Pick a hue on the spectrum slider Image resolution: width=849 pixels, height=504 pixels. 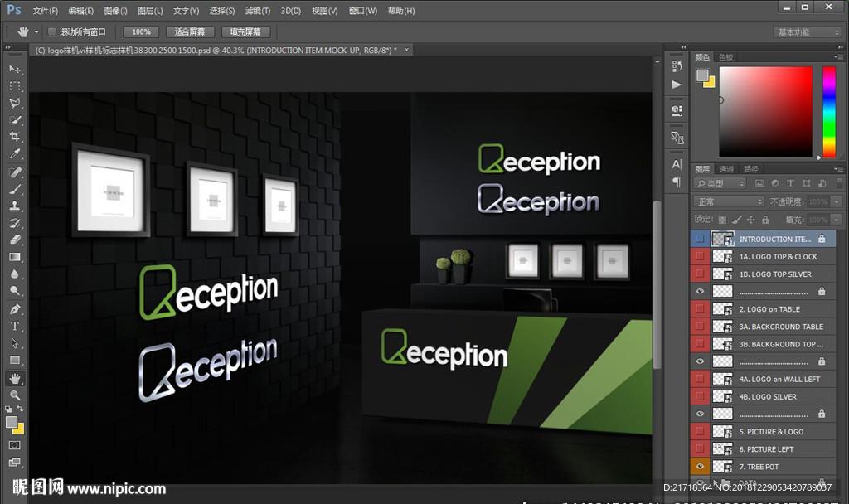829,112
